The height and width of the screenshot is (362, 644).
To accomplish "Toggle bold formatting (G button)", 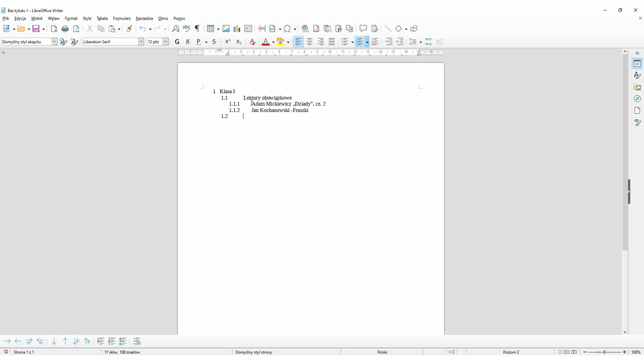I will pyautogui.click(x=177, y=42).
